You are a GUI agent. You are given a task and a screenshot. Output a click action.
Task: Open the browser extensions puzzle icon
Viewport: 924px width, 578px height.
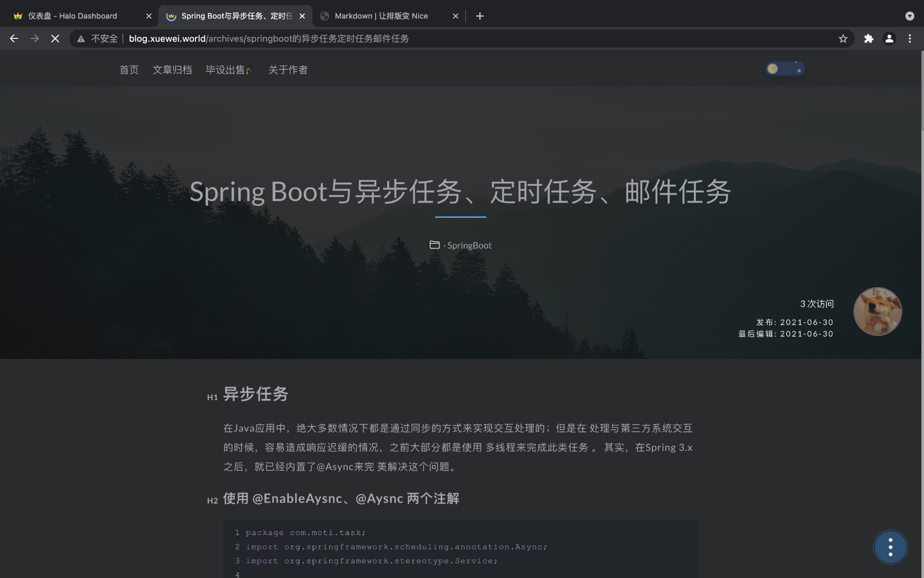tap(869, 39)
